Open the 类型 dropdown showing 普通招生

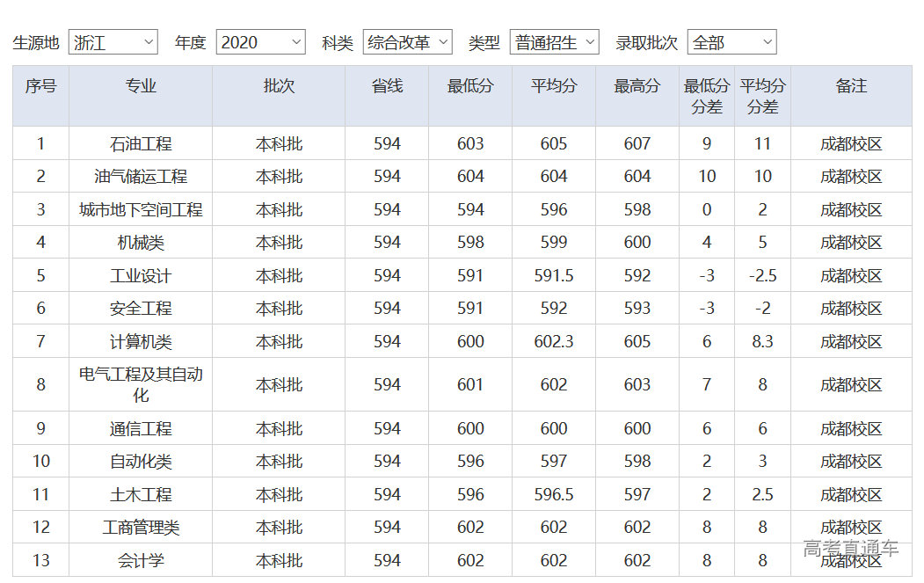pos(554,41)
